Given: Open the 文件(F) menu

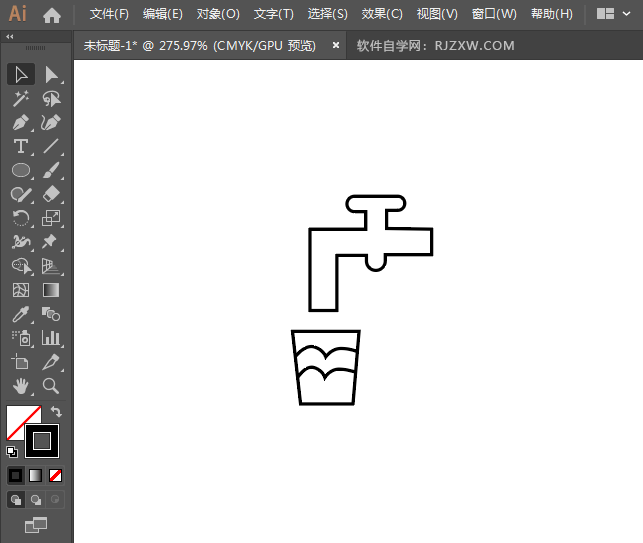Looking at the screenshot, I should (109, 14).
